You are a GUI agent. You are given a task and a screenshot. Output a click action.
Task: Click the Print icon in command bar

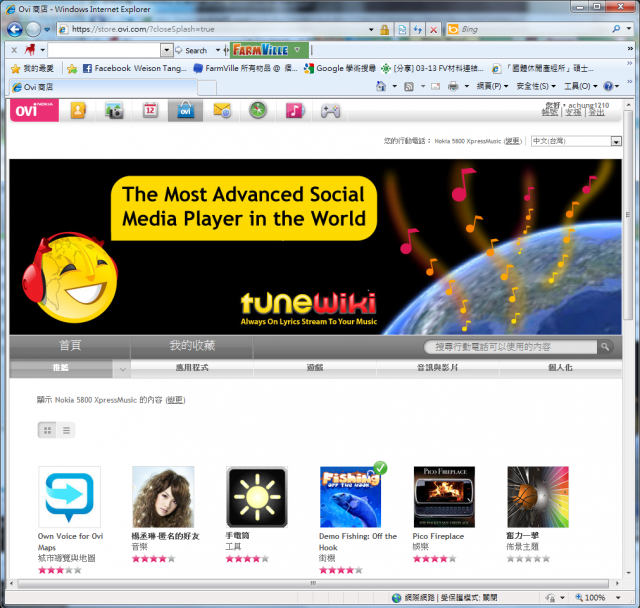pyautogui.click(x=453, y=87)
